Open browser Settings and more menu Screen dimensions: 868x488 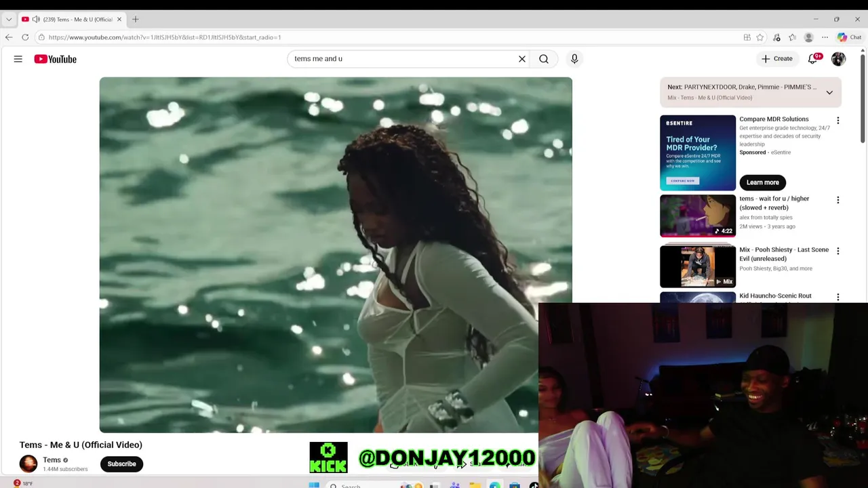825,37
